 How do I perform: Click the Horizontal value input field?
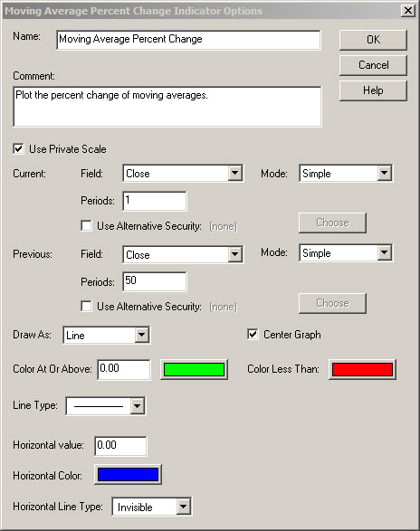[120, 446]
